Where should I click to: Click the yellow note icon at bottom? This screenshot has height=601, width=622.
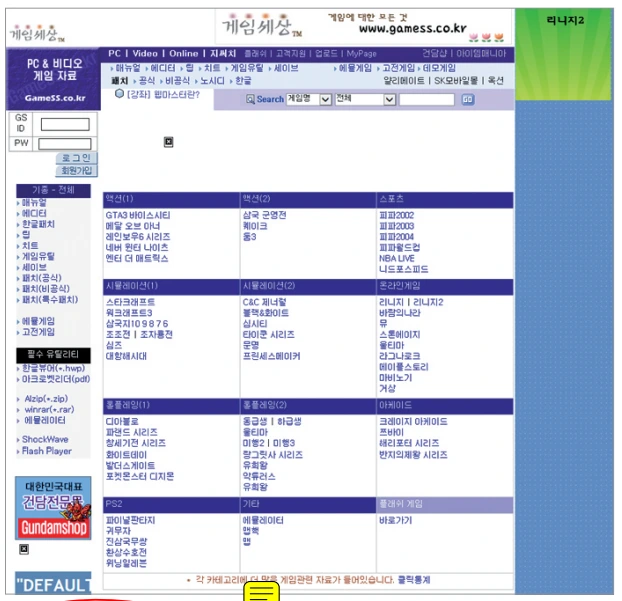pos(261,593)
